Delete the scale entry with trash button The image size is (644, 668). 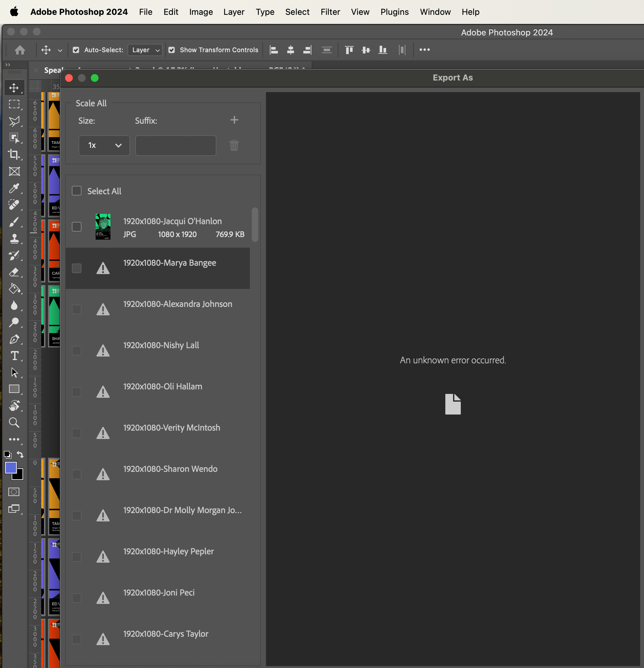coord(234,145)
